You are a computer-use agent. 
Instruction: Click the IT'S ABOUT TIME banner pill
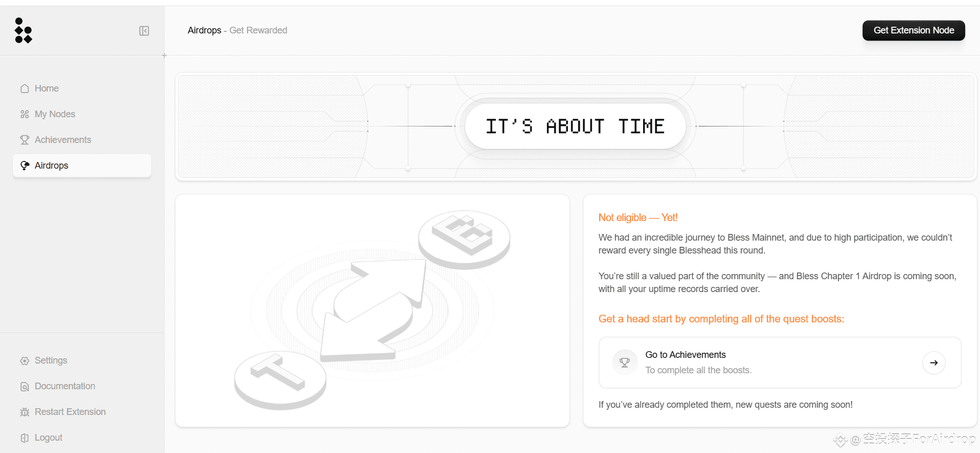click(575, 126)
